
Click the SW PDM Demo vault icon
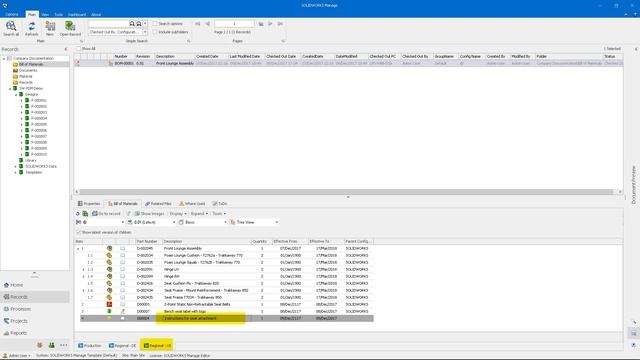tap(15, 88)
